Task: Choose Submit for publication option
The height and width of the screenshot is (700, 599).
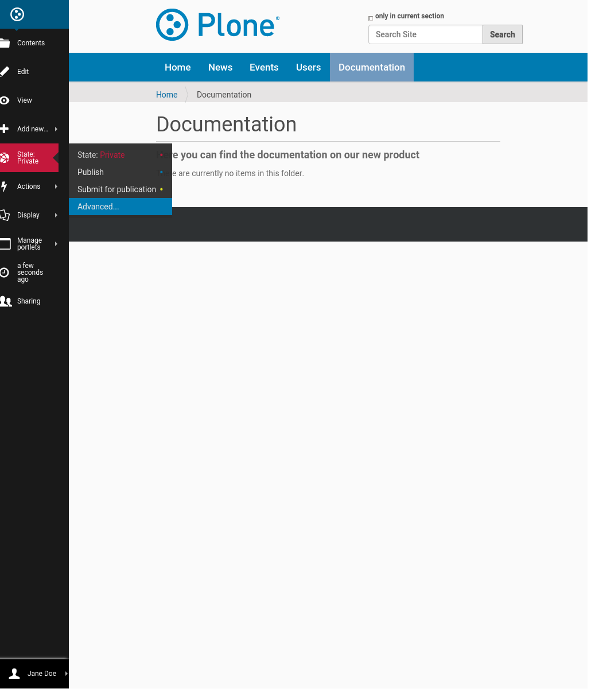Action: coord(116,189)
